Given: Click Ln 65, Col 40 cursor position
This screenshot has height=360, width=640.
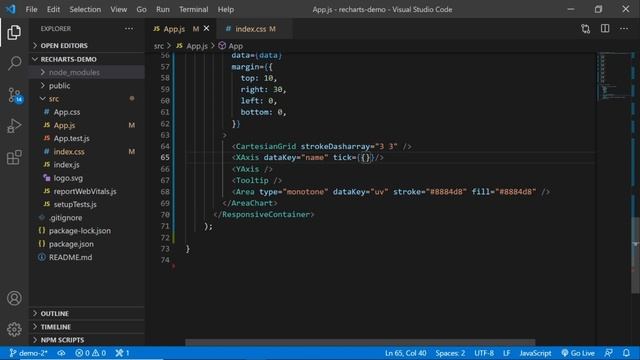Looking at the screenshot, I should click(405, 353).
